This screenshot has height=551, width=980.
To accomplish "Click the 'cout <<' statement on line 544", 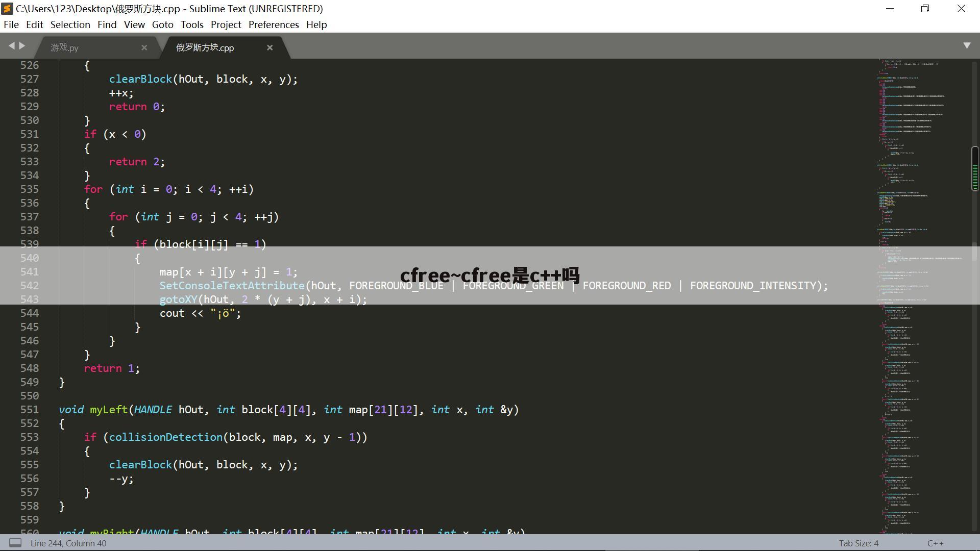I will tap(200, 313).
